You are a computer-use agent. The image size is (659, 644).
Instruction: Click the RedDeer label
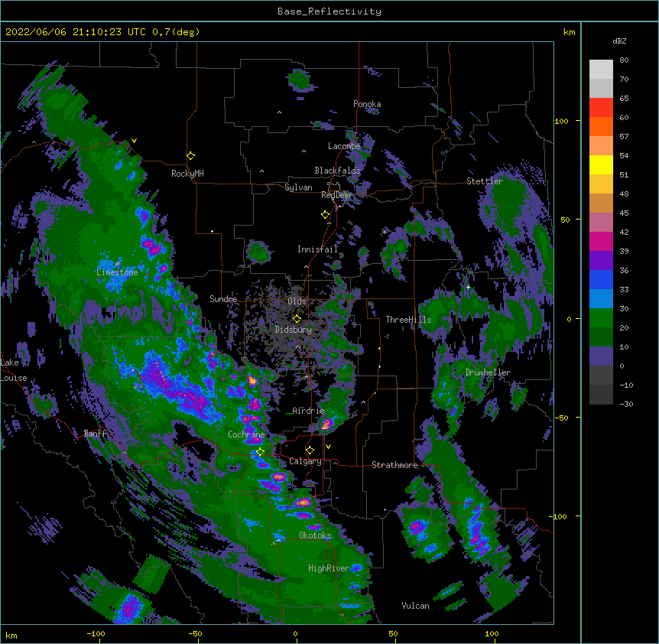coord(336,195)
